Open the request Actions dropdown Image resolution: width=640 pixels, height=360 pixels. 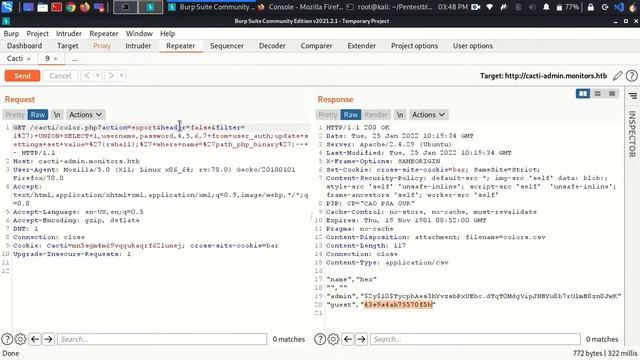pos(85,115)
